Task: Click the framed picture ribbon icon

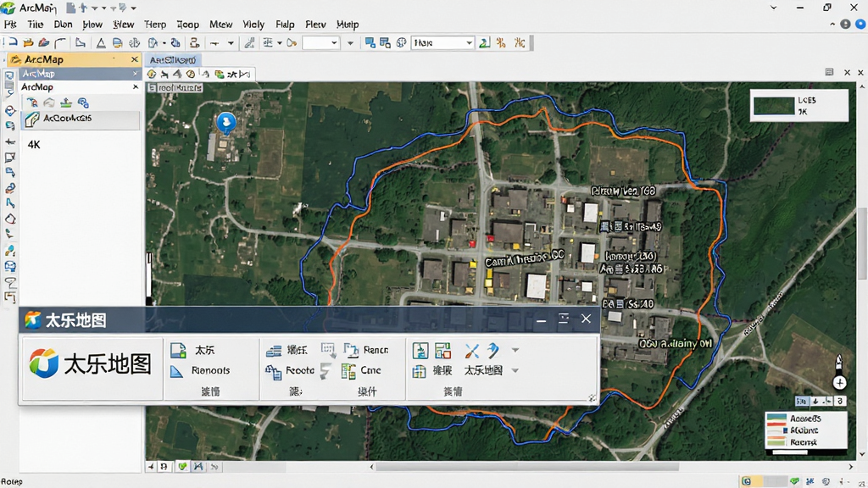Action: coord(420,350)
